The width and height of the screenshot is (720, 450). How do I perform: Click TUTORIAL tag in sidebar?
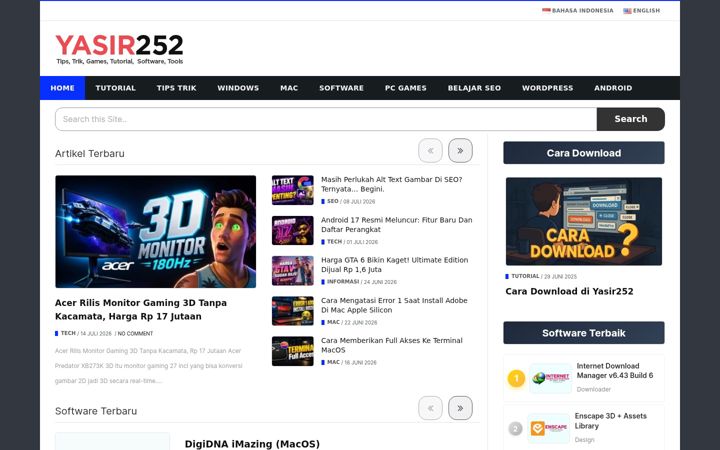tap(525, 276)
